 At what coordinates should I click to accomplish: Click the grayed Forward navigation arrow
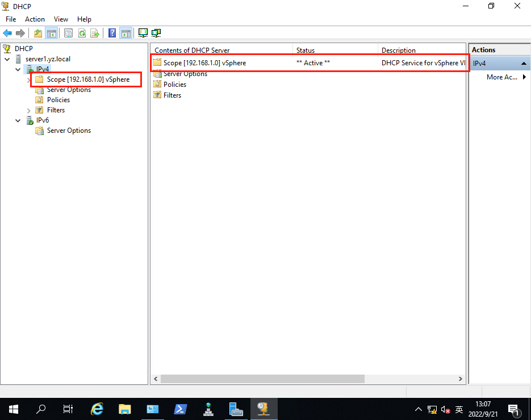tap(19, 32)
